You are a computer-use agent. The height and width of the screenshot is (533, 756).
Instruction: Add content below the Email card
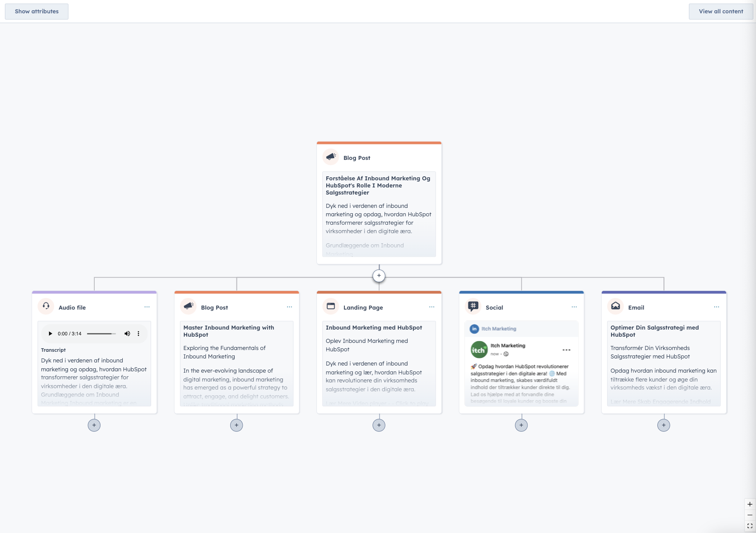pos(664,425)
